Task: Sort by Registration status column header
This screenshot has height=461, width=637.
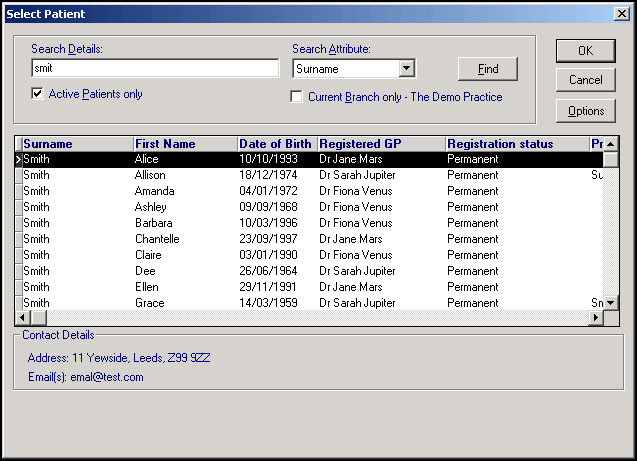Action: pyautogui.click(x=516, y=144)
